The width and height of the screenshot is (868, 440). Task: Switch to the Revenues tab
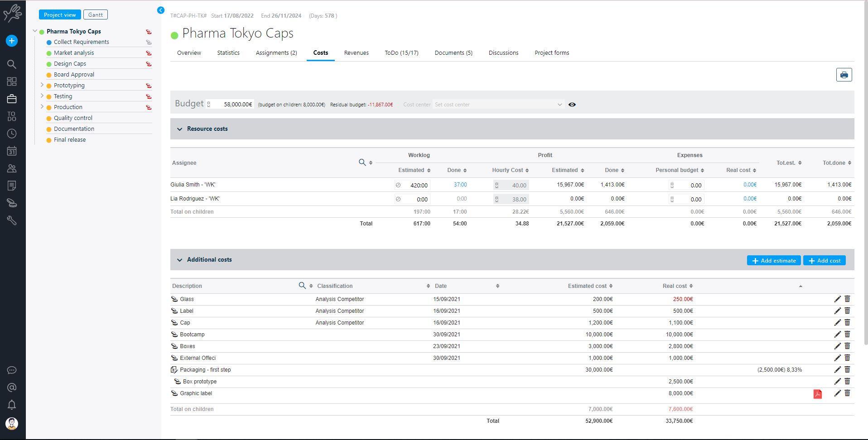(356, 53)
